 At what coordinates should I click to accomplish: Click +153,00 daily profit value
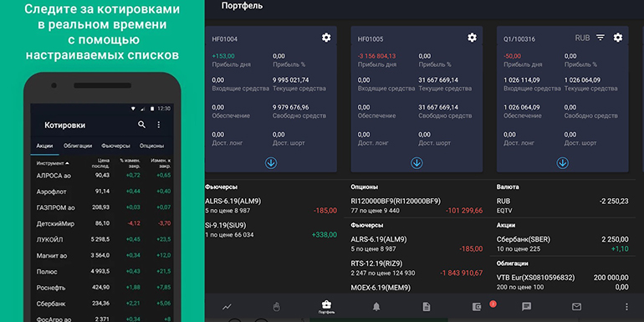click(223, 56)
